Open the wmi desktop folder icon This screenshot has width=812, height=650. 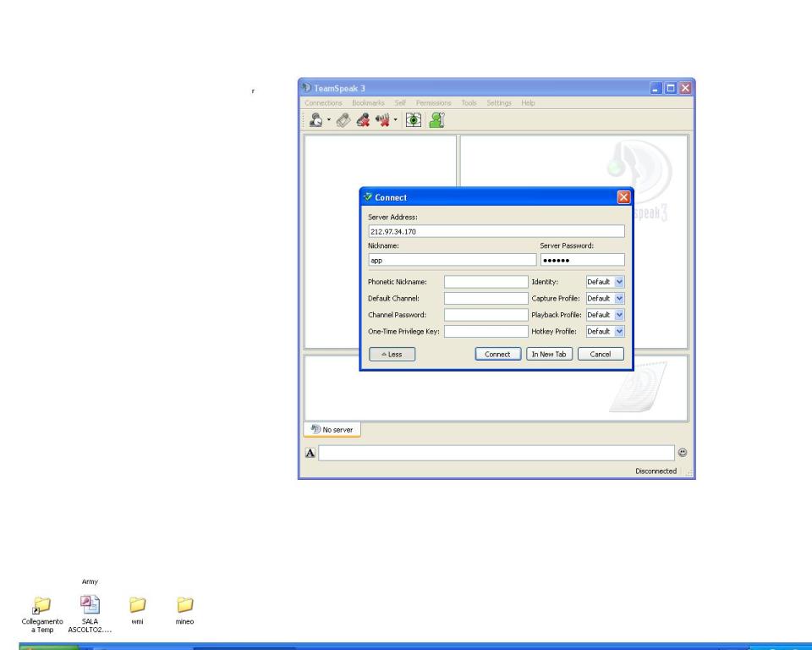[135, 605]
